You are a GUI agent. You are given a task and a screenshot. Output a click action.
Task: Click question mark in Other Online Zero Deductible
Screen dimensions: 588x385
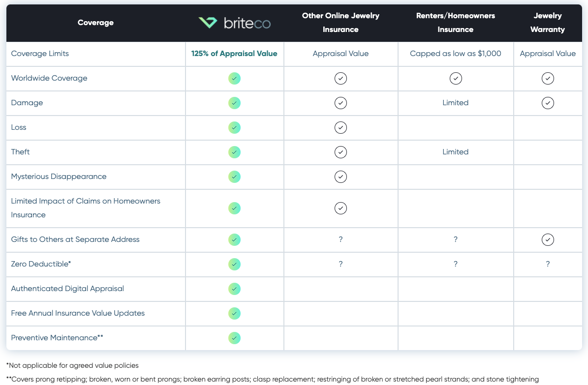coord(340,264)
